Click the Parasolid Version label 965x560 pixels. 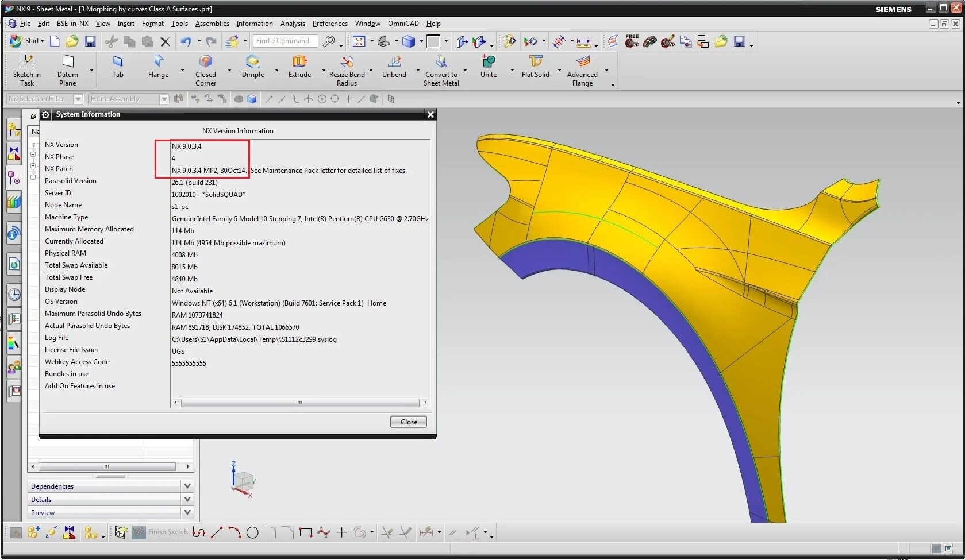point(71,181)
